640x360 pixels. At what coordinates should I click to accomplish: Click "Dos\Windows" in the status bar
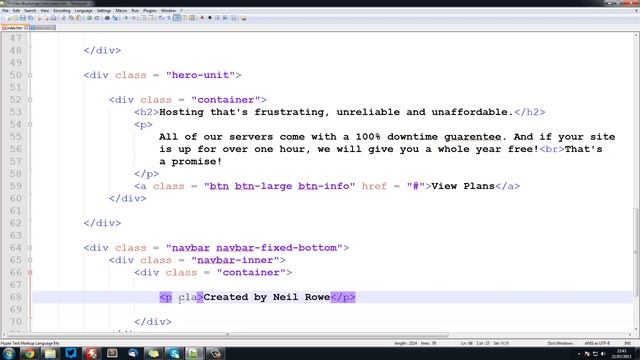point(560,343)
